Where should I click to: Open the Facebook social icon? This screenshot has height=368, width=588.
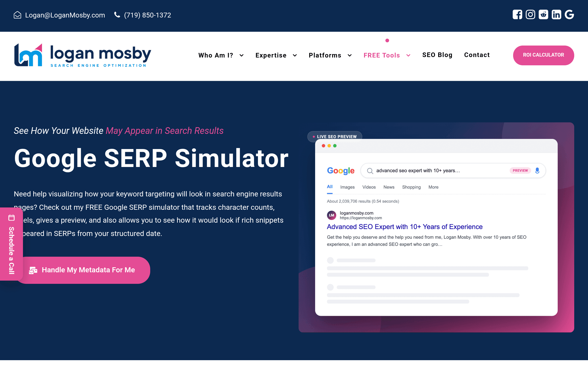(517, 14)
